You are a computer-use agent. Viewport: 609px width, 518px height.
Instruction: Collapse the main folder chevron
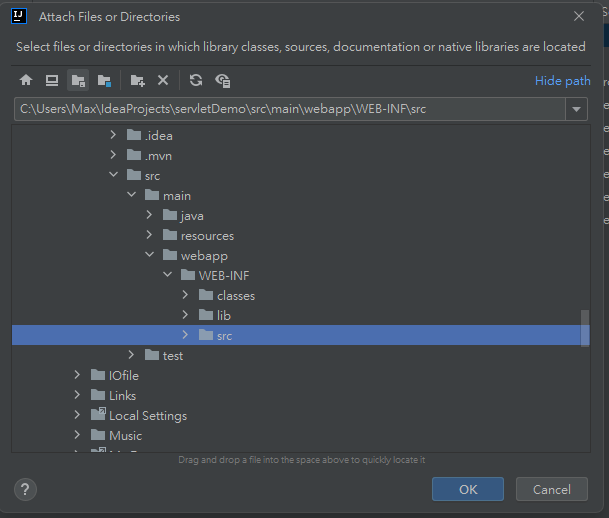click(132, 195)
